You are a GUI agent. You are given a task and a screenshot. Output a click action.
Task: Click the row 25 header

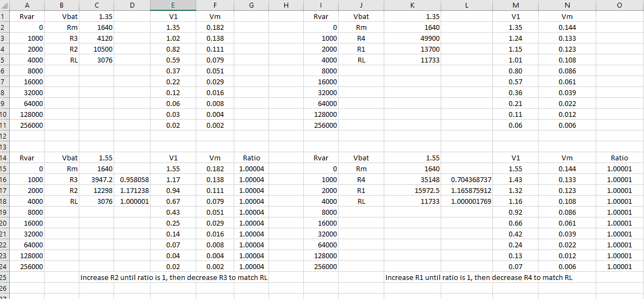(4, 277)
